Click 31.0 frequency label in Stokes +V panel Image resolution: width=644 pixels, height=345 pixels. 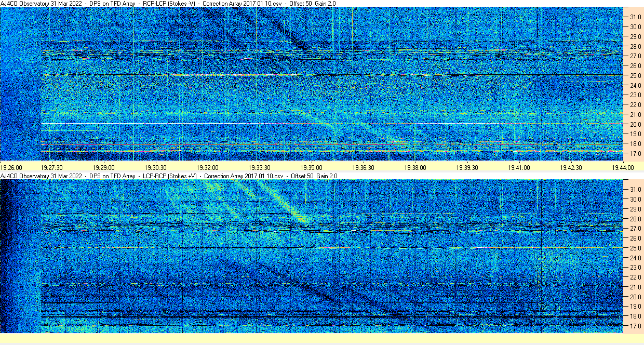pyautogui.click(x=635, y=189)
